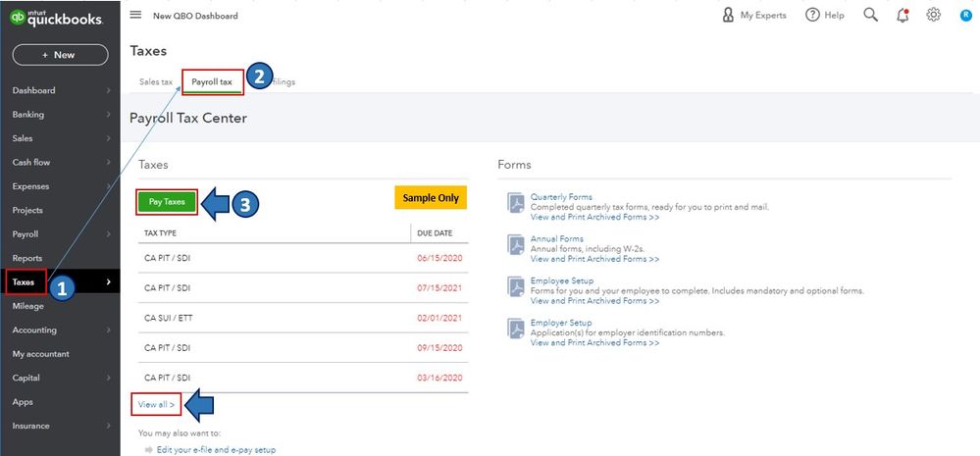Click the search magnifier icon
Image resolution: width=980 pixels, height=456 pixels.
pyautogui.click(x=870, y=15)
